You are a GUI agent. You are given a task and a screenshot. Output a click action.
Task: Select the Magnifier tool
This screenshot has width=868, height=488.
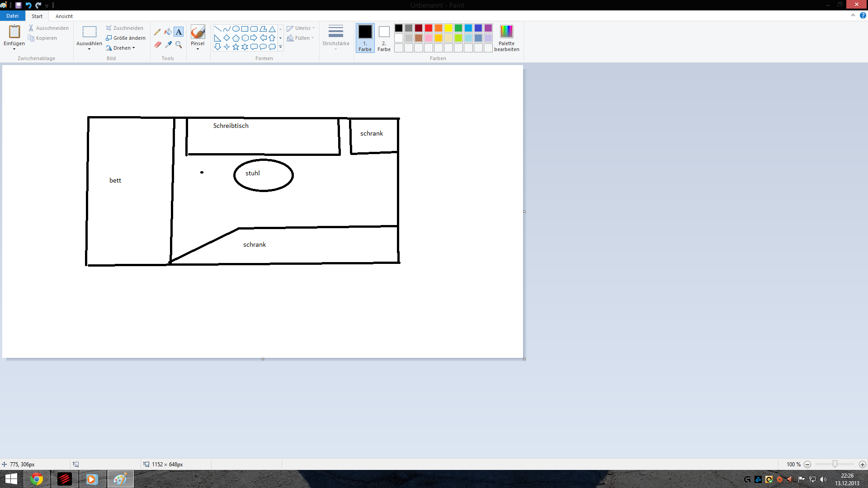pyautogui.click(x=179, y=45)
